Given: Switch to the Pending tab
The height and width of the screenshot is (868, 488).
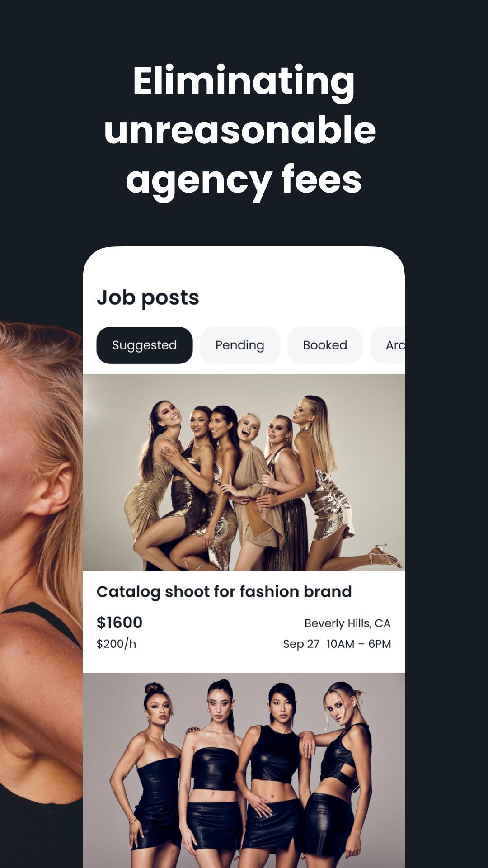Looking at the screenshot, I should (240, 345).
